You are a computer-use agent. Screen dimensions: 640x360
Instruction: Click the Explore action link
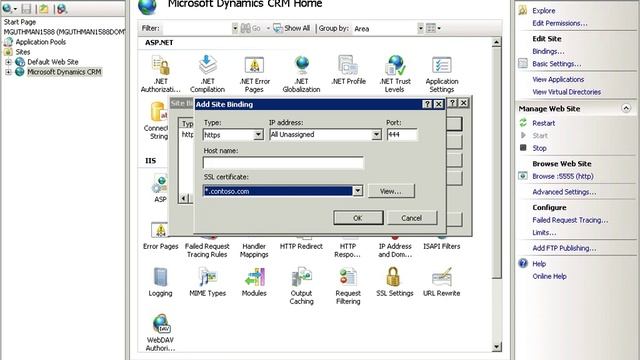(x=543, y=11)
